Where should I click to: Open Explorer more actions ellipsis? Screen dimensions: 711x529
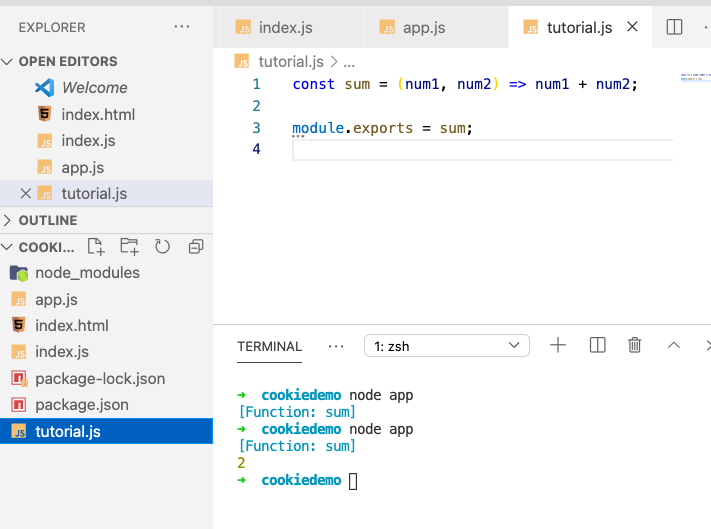tap(182, 27)
